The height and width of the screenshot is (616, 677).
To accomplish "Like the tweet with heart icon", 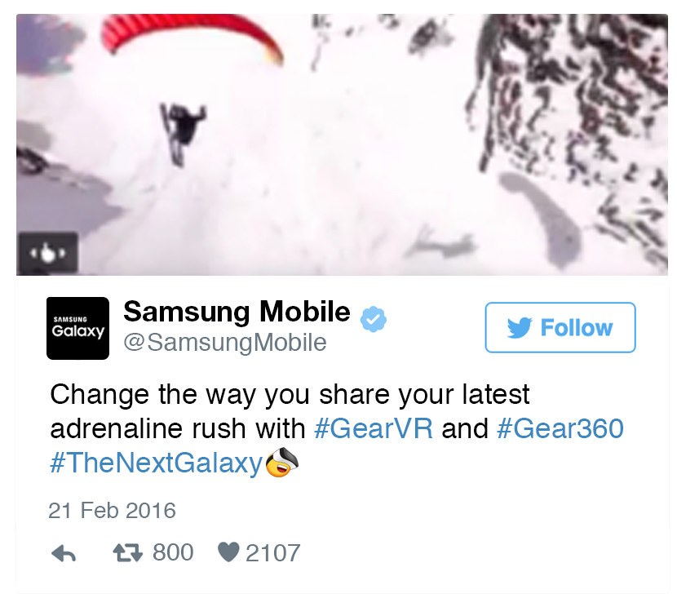I will pyautogui.click(x=228, y=552).
